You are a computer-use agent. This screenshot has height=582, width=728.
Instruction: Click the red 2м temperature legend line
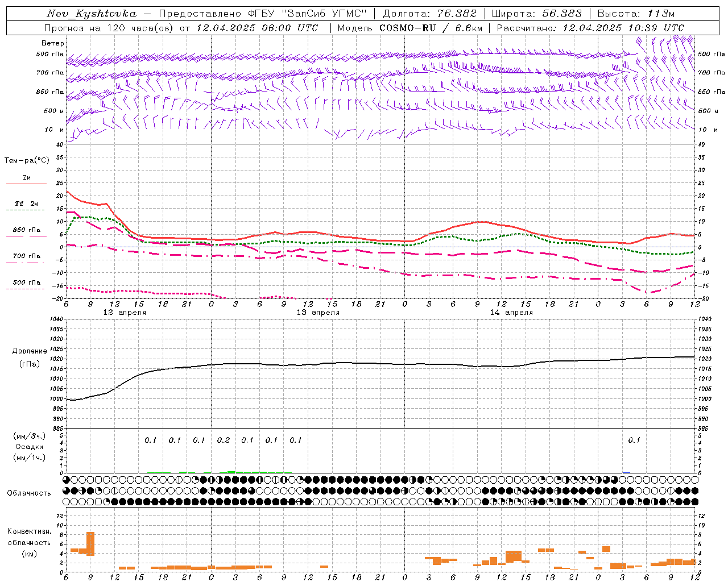tap(26, 184)
